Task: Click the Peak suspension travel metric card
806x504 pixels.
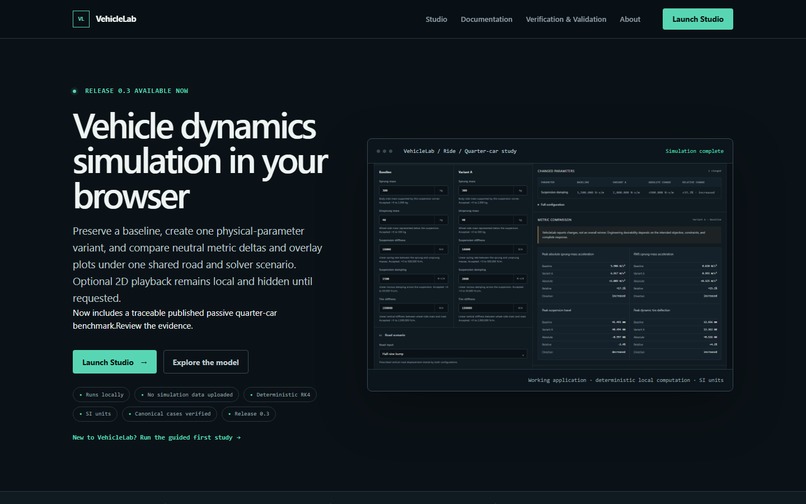Action: click(583, 332)
